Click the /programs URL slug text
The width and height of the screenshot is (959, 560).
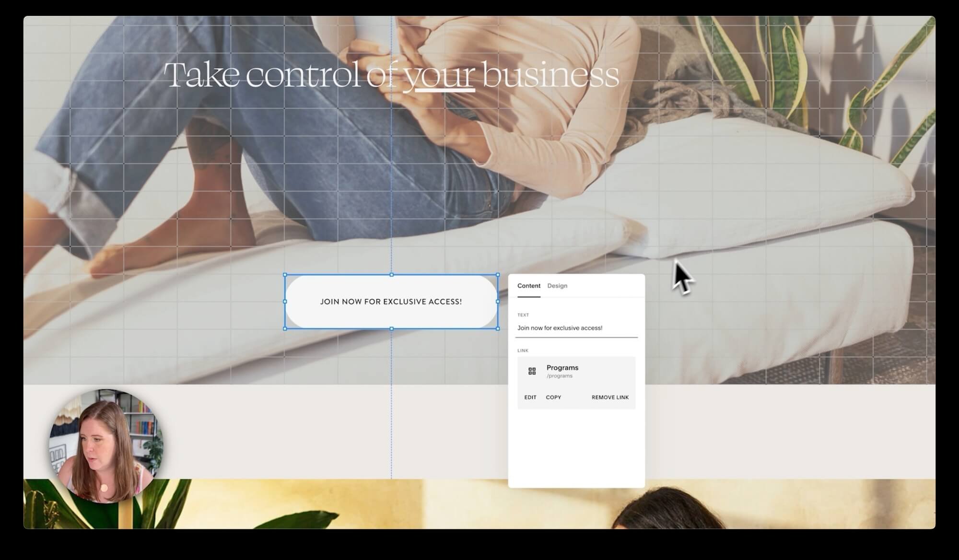tap(560, 376)
